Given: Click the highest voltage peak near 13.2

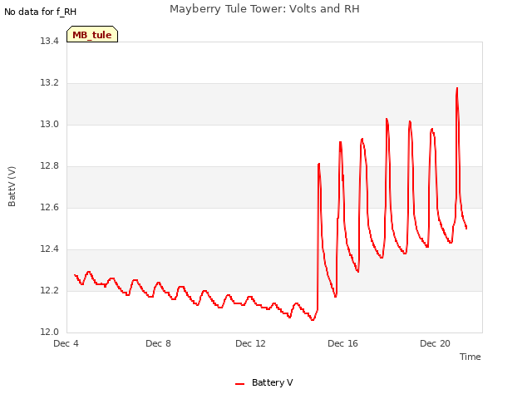Looking at the screenshot, I should point(457,88).
